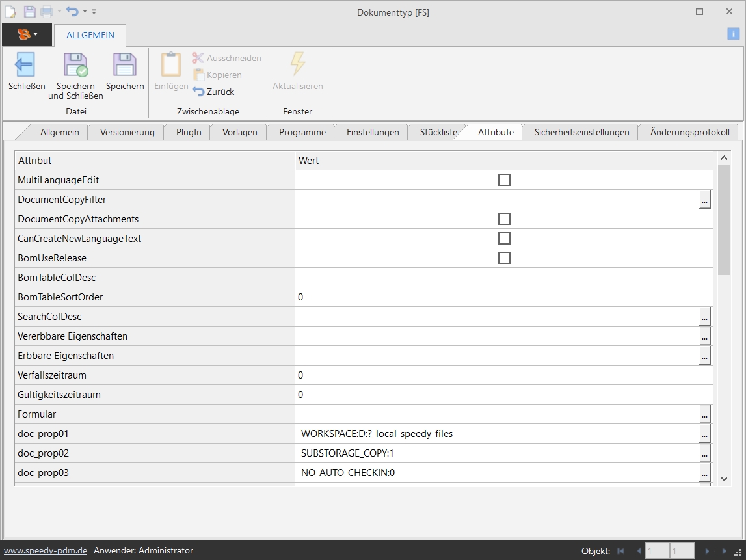Open the Sicherheitseinstellungen tab
Screen dimensions: 746x560
click(581, 132)
